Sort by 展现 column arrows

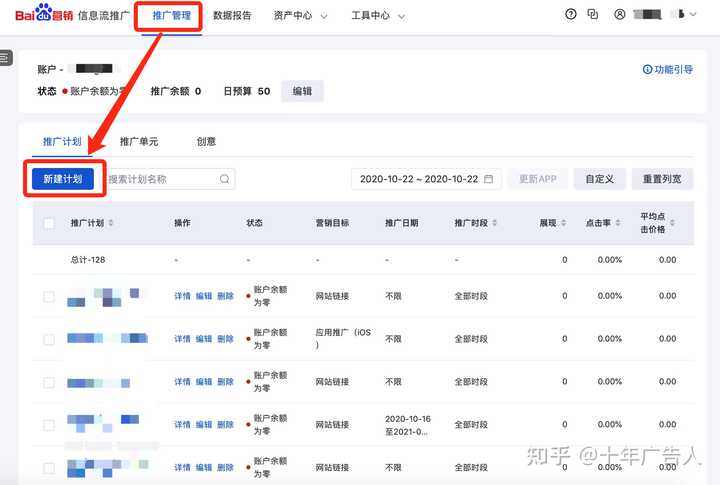(x=563, y=223)
